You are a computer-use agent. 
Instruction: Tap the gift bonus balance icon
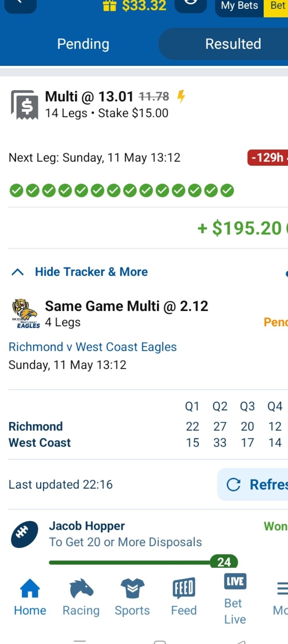point(109,5)
